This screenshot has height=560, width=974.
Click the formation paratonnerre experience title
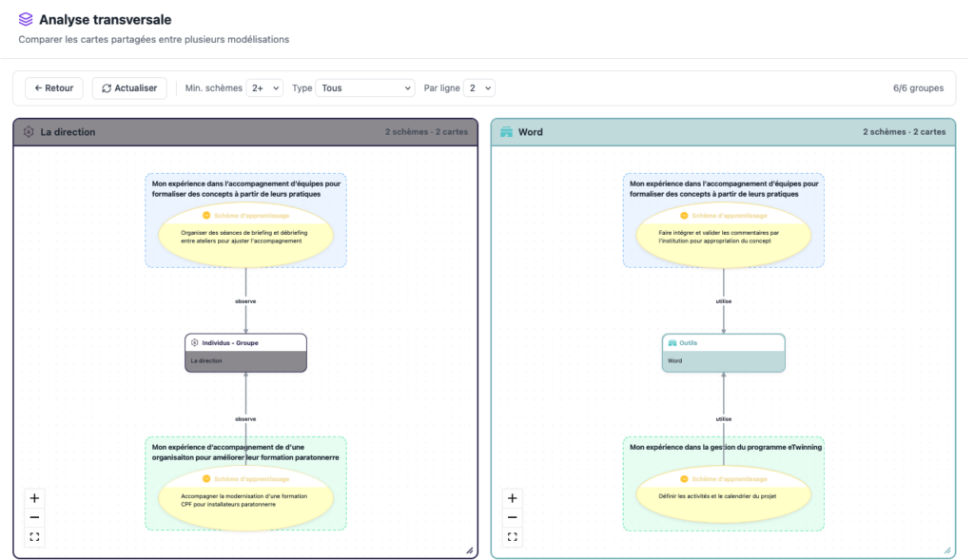pos(245,452)
